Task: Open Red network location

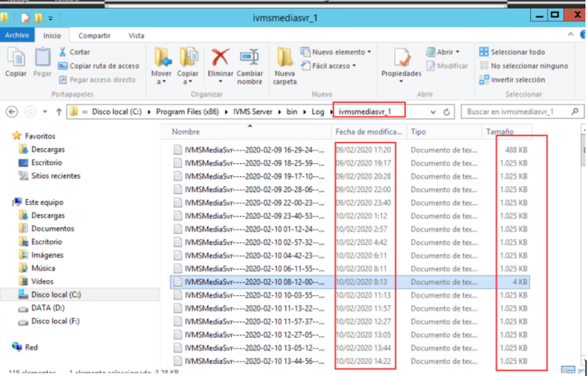Action: [x=25, y=347]
